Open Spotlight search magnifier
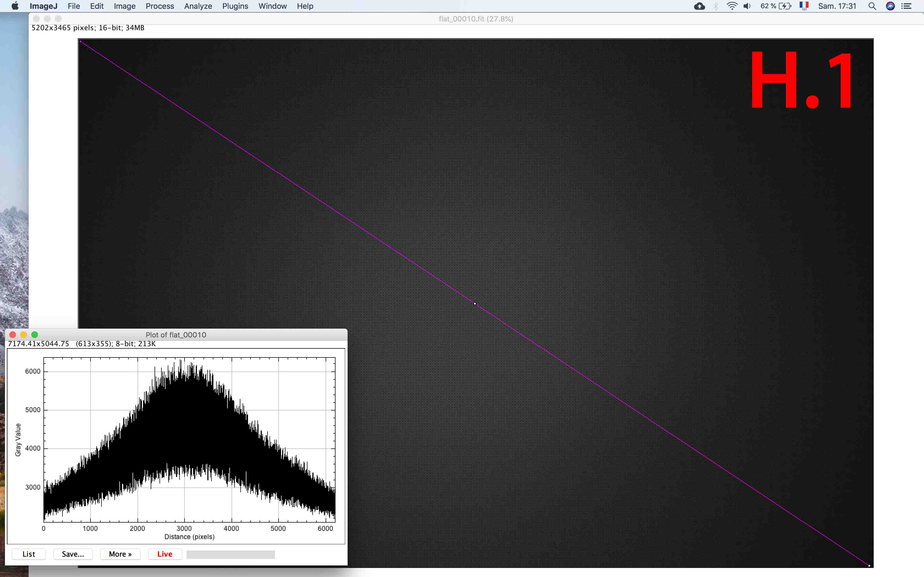 coord(872,6)
